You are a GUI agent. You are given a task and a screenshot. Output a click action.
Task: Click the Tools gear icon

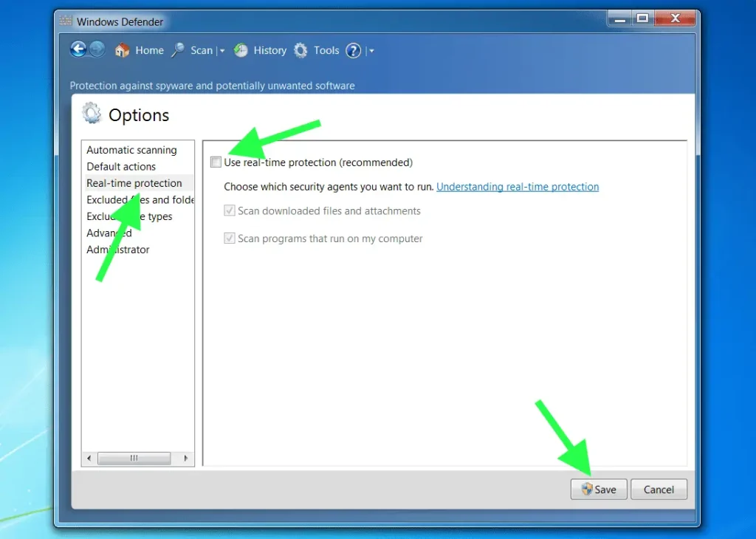pyautogui.click(x=300, y=50)
